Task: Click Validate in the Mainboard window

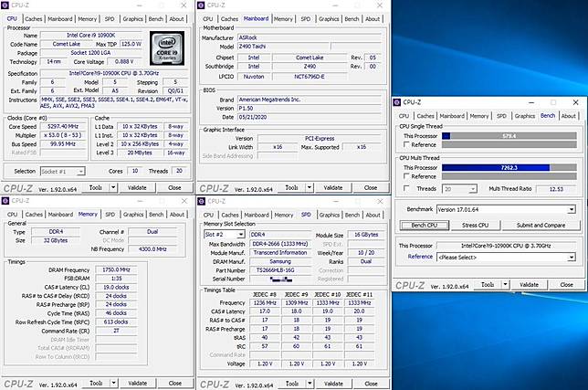Action: [x=333, y=187]
